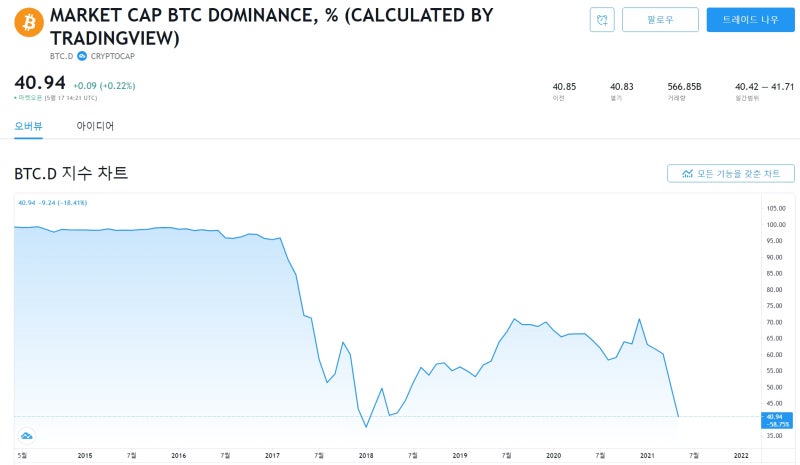
Task: Click the CRYPTOCAP source label
Action: pyautogui.click(x=113, y=56)
